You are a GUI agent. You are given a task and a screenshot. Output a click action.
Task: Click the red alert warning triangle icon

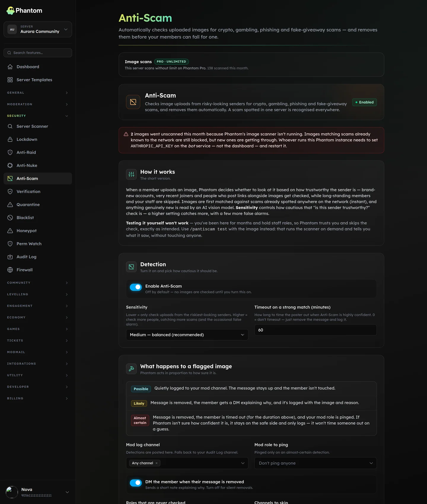(x=126, y=134)
